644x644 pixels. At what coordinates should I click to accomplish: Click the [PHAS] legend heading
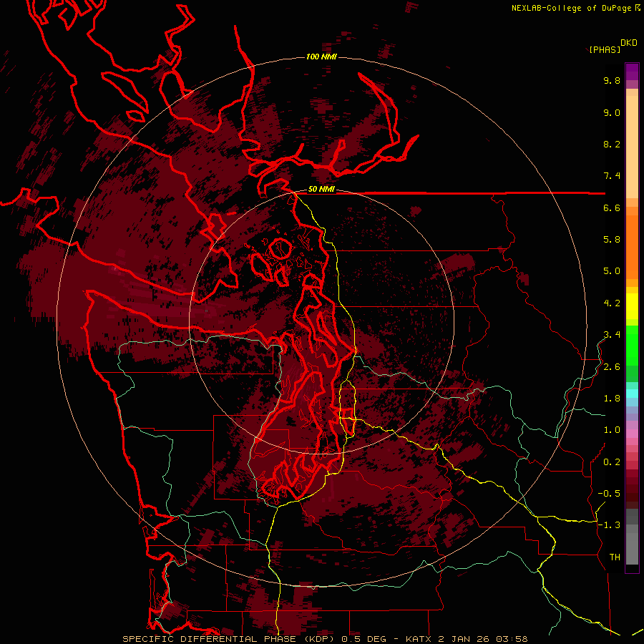(x=605, y=49)
